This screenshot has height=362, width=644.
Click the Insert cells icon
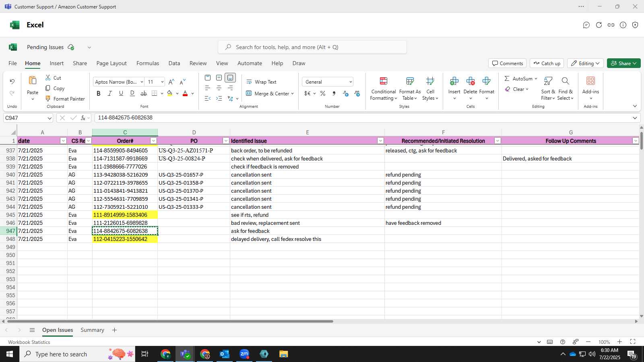tap(454, 81)
